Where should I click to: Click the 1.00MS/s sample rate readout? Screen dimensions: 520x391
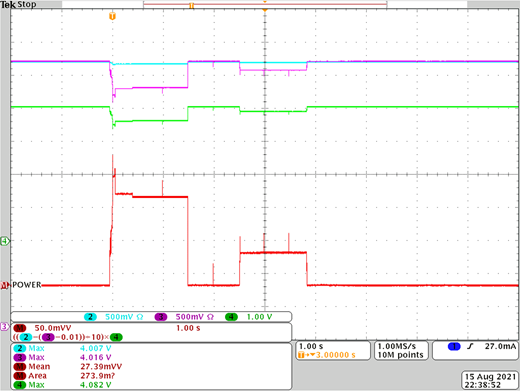pyautogui.click(x=397, y=346)
